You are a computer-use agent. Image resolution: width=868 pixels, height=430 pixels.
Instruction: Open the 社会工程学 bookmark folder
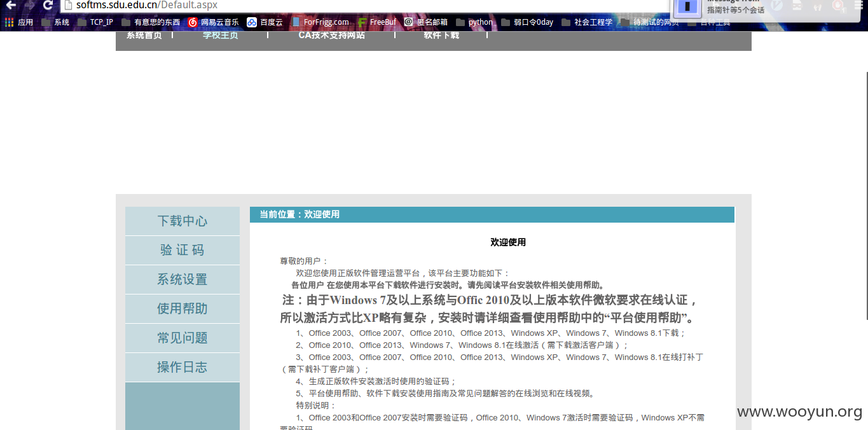pyautogui.click(x=587, y=22)
